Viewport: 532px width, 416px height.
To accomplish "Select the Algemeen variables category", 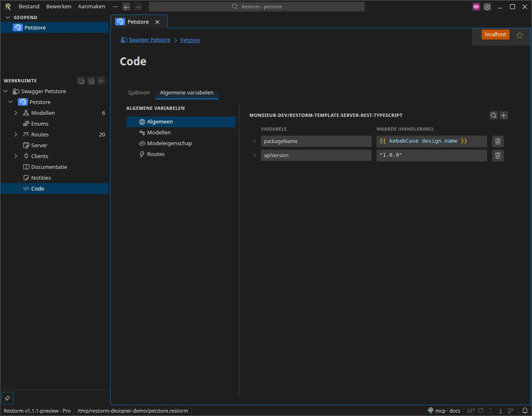I will click(181, 121).
